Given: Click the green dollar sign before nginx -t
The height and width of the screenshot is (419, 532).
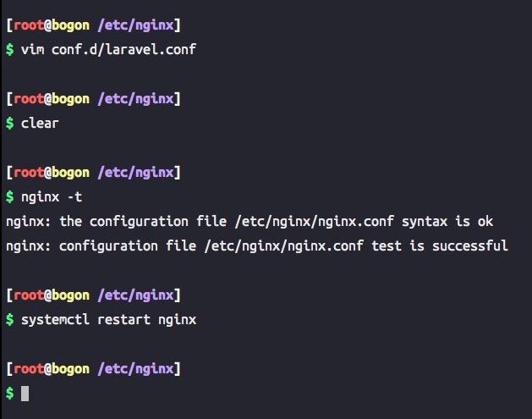Looking at the screenshot, I should click(10, 197).
